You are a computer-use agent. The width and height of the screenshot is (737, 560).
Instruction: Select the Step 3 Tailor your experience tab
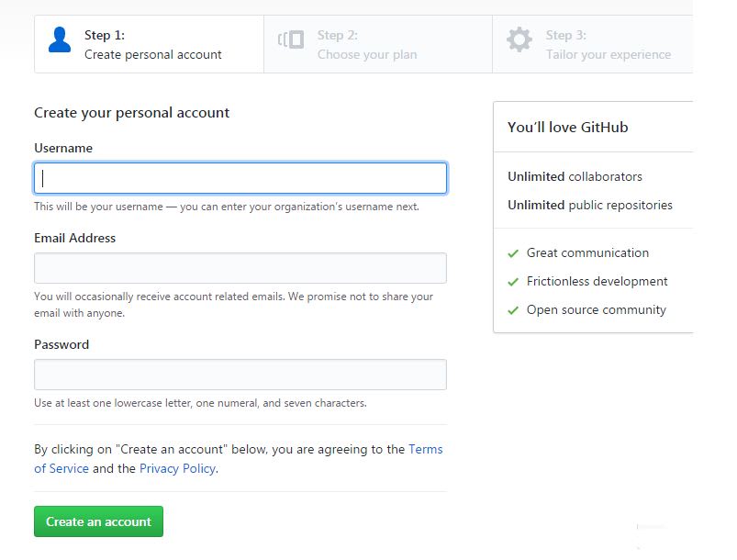pyautogui.click(x=593, y=44)
